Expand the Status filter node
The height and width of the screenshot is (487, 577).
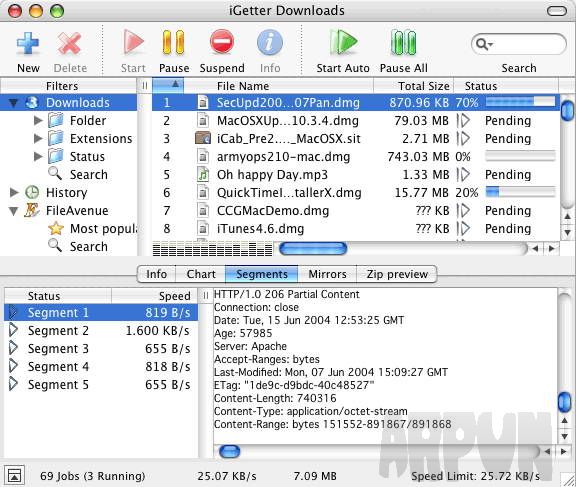[38, 156]
